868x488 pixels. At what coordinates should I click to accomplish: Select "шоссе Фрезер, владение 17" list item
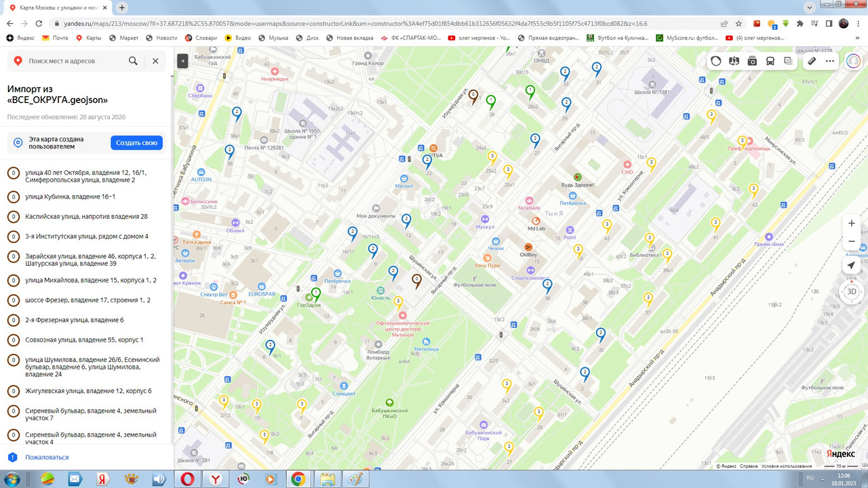tap(87, 300)
